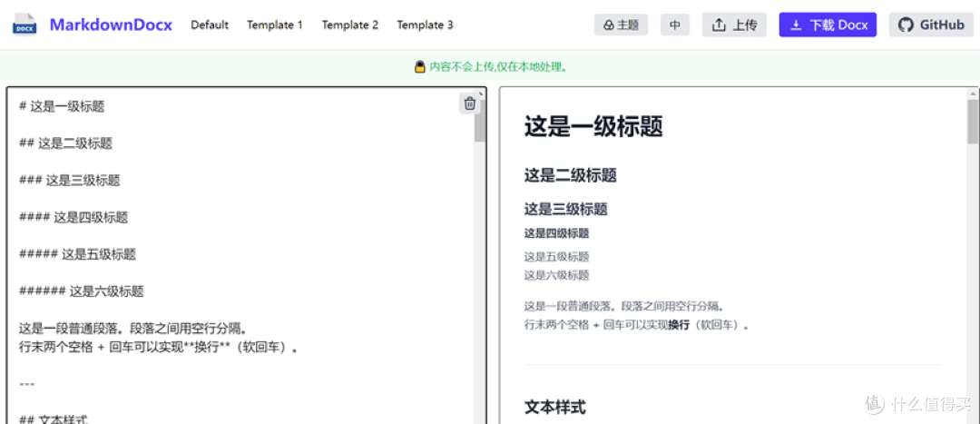Open the 主题 theme button
Image resolution: width=980 pixels, height=424 pixels.
tap(621, 25)
